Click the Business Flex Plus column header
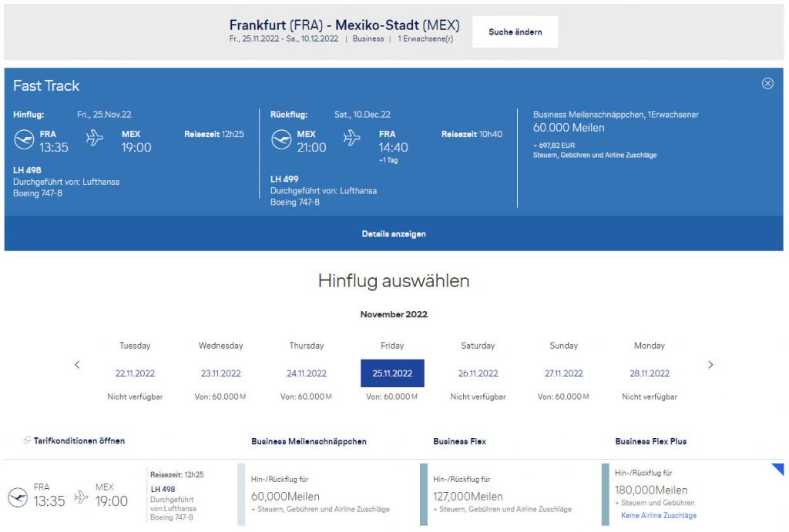 pyautogui.click(x=650, y=441)
